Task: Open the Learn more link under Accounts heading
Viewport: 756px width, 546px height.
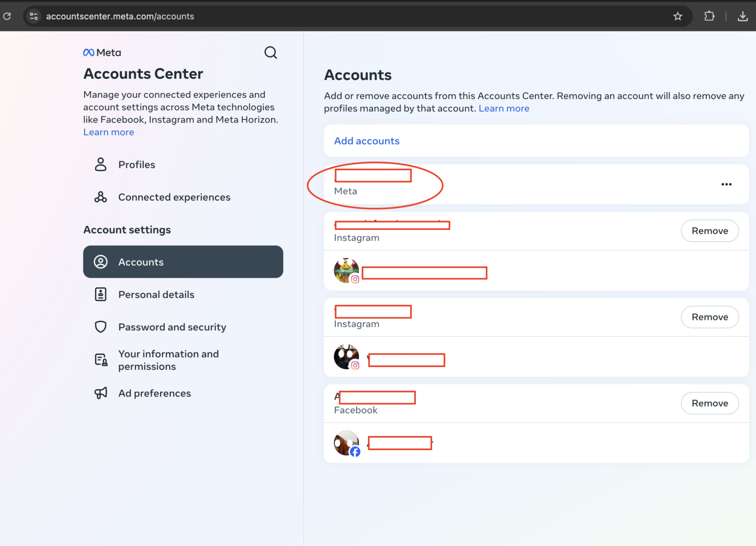Action: [504, 108]
